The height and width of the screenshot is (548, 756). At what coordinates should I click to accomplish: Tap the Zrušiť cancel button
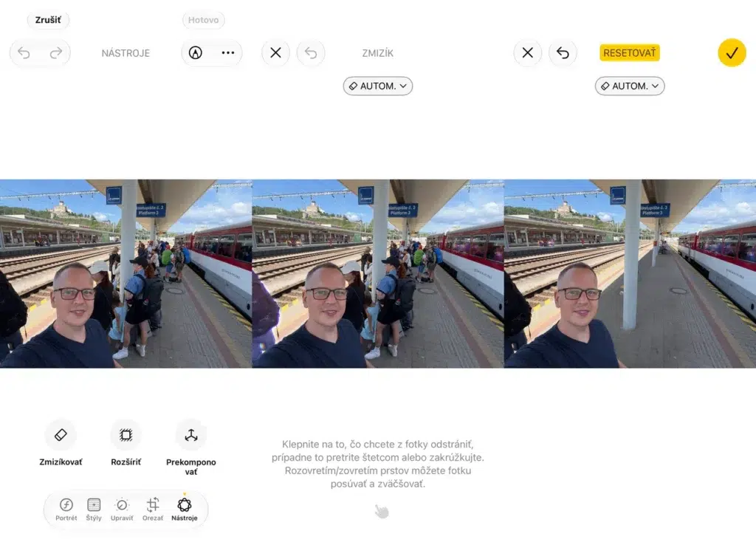point(48,20)
